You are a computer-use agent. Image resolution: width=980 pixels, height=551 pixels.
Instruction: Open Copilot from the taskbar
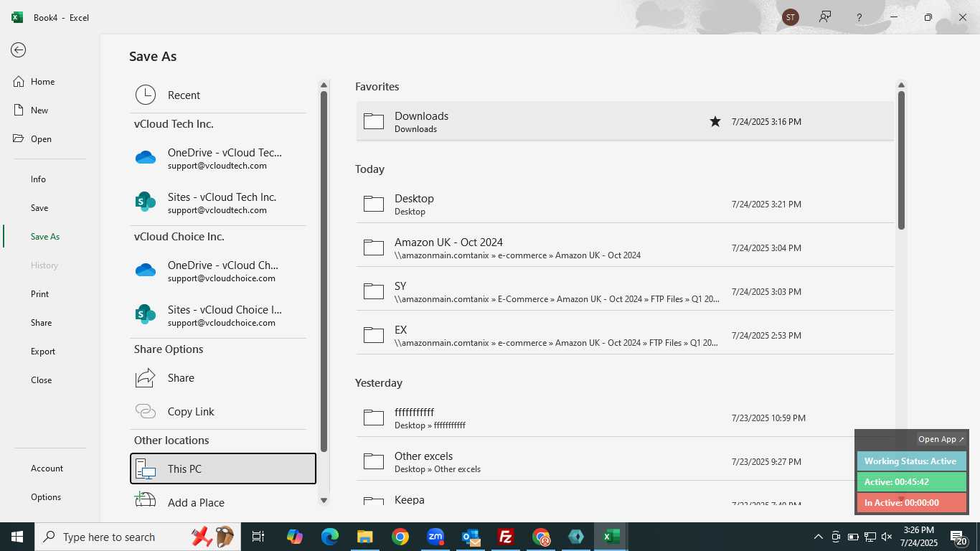coord(294,537)
